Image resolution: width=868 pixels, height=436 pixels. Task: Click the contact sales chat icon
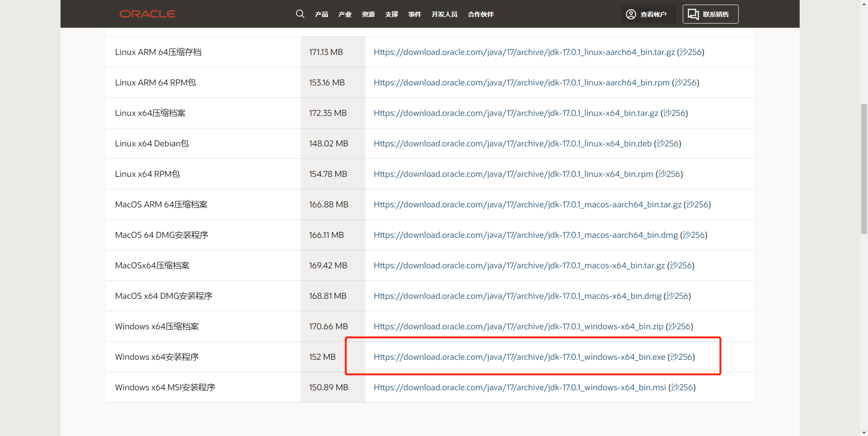[693, 14]
